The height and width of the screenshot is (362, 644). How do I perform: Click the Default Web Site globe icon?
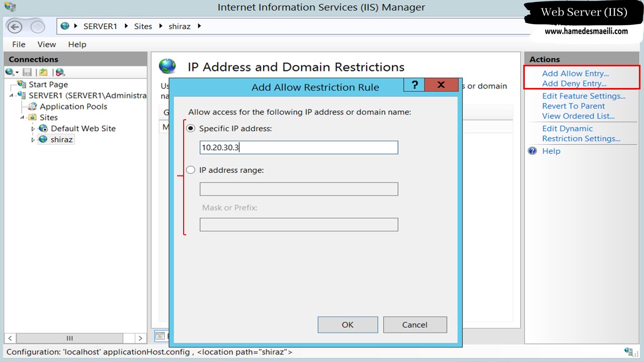click(43, 128)
